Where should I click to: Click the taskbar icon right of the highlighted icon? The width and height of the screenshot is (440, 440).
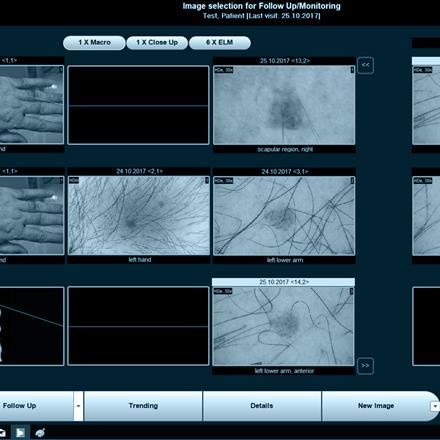pyautogui.click(x=40, y=433)
